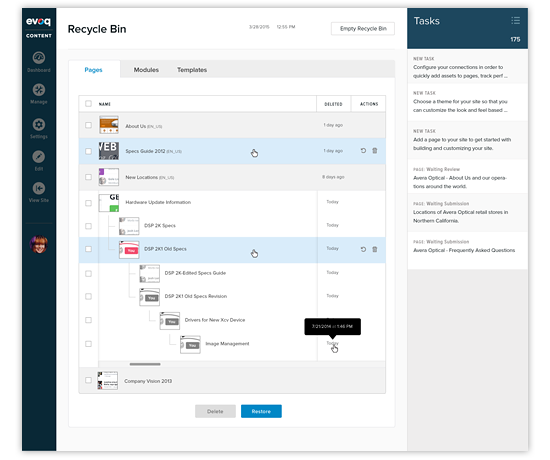
Task: Open Hardware Update Information thumbnail
Action: click(x=109, y=203)
